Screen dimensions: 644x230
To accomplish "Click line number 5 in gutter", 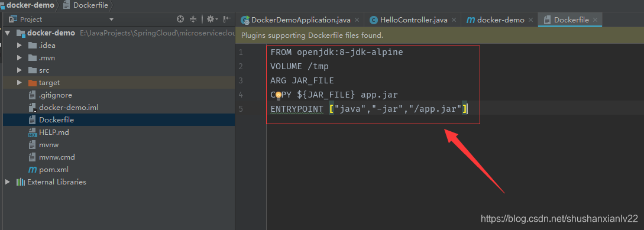I will (x=241, y=109).
